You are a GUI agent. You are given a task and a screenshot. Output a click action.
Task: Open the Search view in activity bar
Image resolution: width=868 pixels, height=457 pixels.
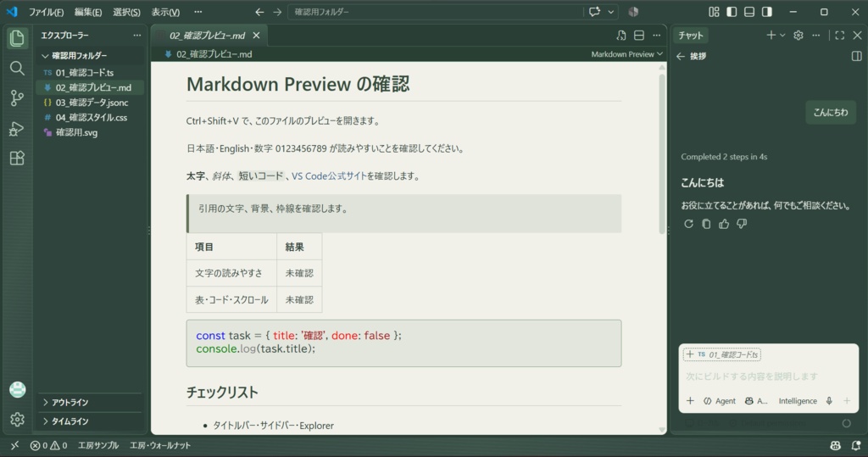(x=17, y=68)
